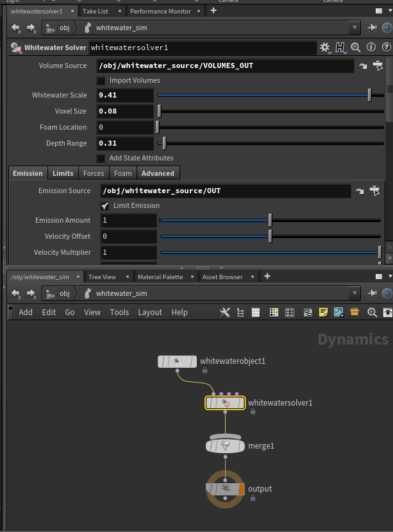
Task: Toggle network display options eye icon
Action: point(388,313)
